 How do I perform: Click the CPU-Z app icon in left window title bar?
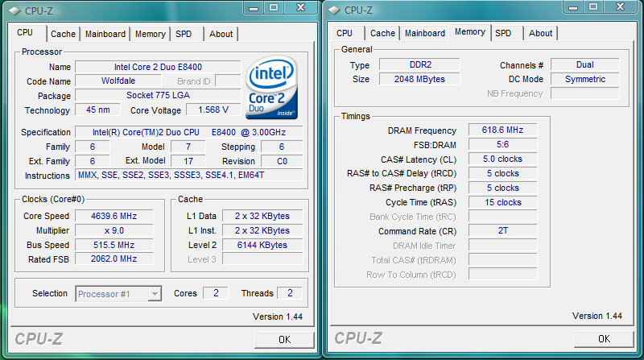point(14,11)
